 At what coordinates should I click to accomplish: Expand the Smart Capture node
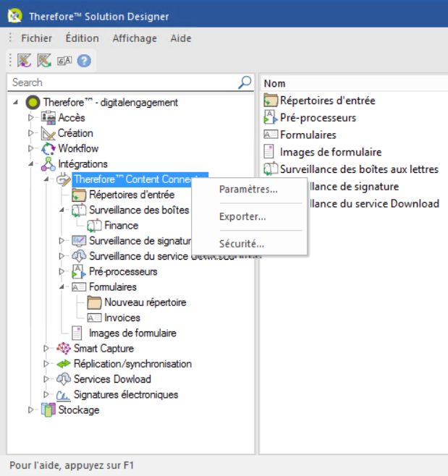coord(46,349)
